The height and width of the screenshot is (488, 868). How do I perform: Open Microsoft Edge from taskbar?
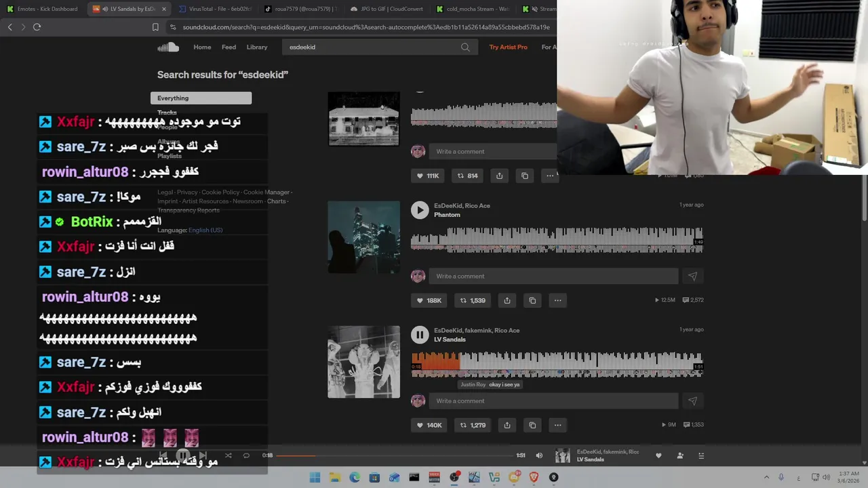[355, 477]
